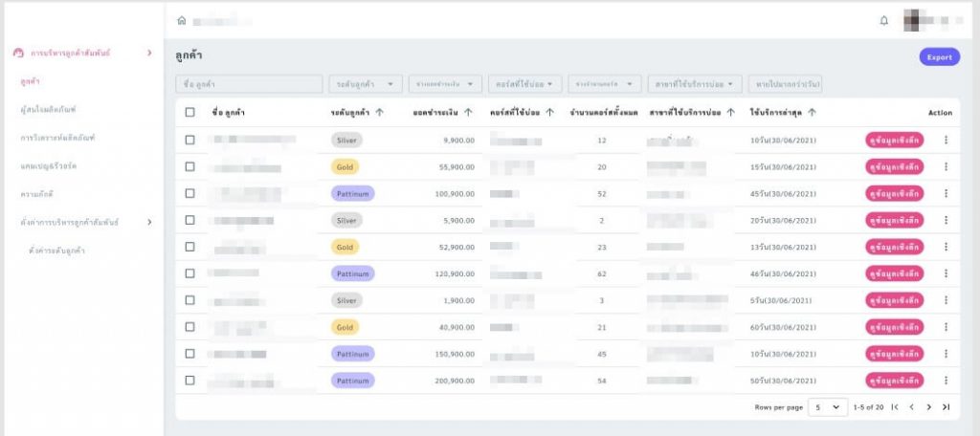The image size is (980, 436).
Task: Select the row with amount 55,900.00
Action: pyautogui.click(x=190, y=166)
